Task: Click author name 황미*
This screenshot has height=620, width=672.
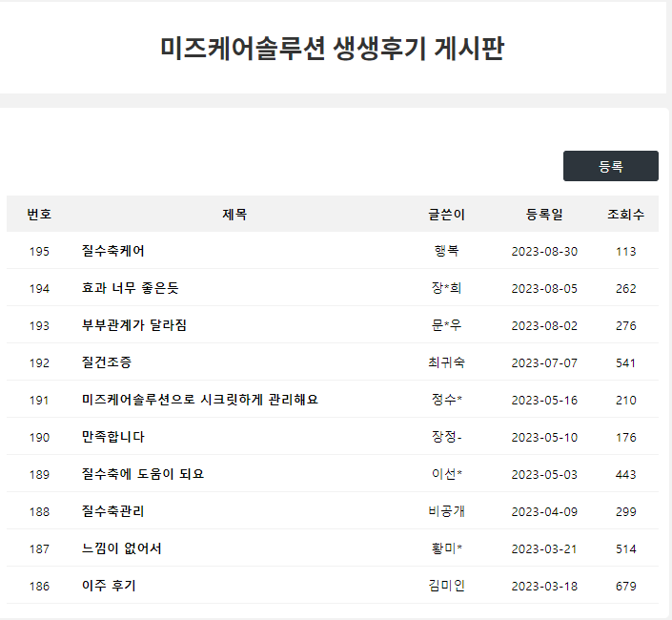Action: pos(447,548)
